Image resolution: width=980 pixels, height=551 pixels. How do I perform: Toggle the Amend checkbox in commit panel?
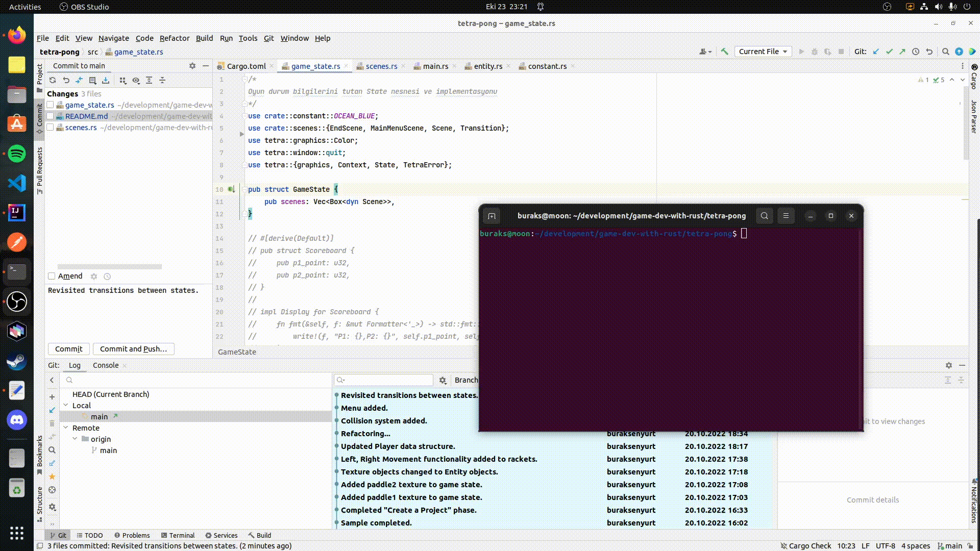(51, 276)
